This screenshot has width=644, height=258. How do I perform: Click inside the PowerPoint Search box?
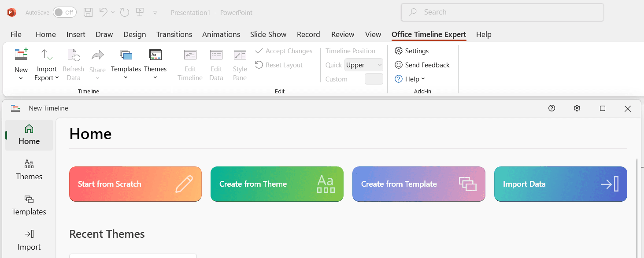(x=502, y=12)
